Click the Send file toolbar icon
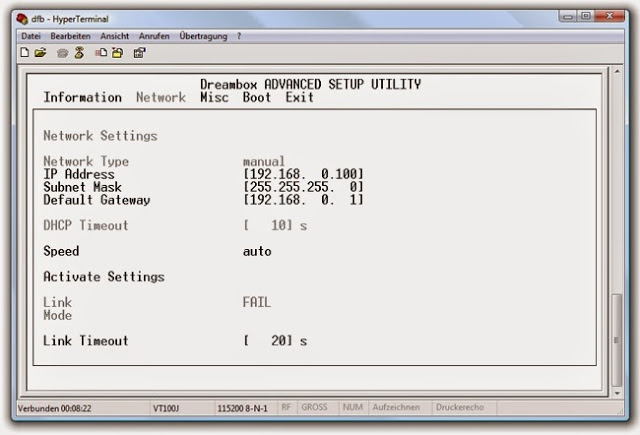Screen dimensions: 640x435 click(x=101, y=53)
